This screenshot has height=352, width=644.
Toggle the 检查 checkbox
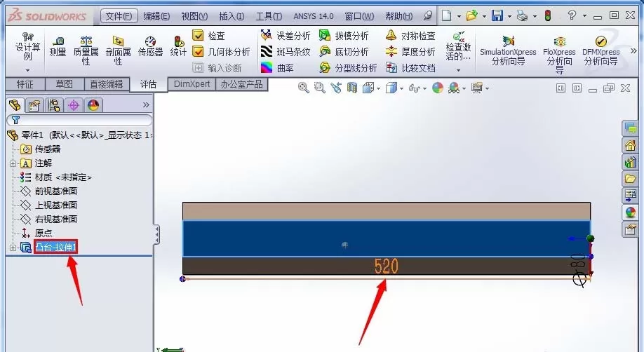coord(198,36)
